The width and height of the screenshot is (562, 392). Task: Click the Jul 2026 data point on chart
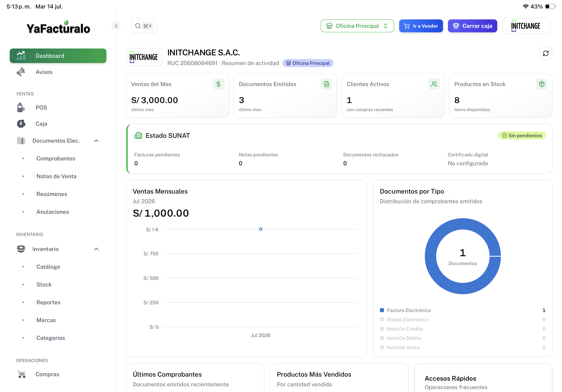(x=261, y=229)
